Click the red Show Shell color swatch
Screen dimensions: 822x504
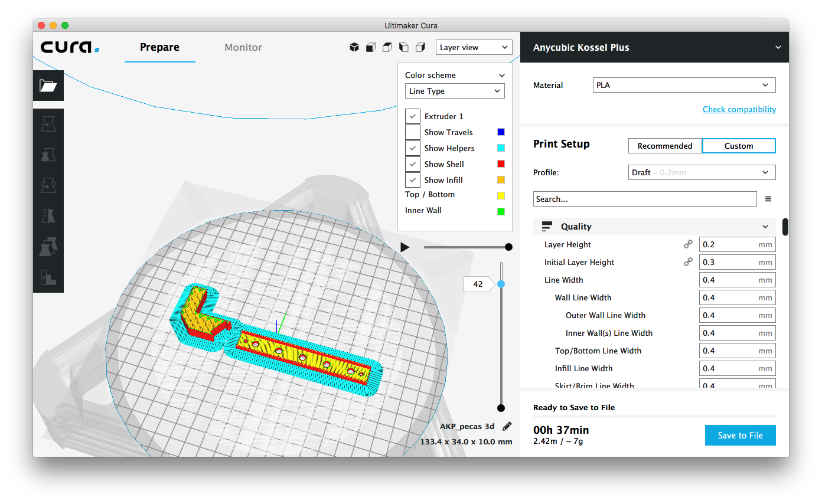(x=501, y=164)
